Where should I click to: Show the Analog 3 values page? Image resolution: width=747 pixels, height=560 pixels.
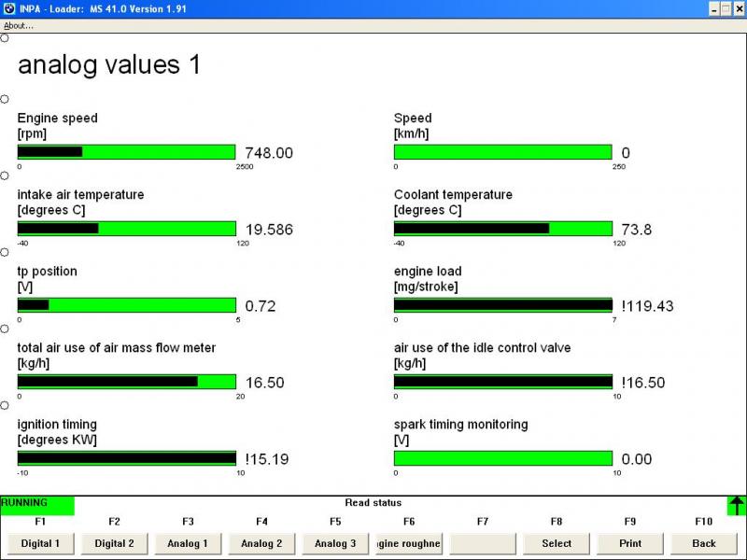(x=335, y=543)
